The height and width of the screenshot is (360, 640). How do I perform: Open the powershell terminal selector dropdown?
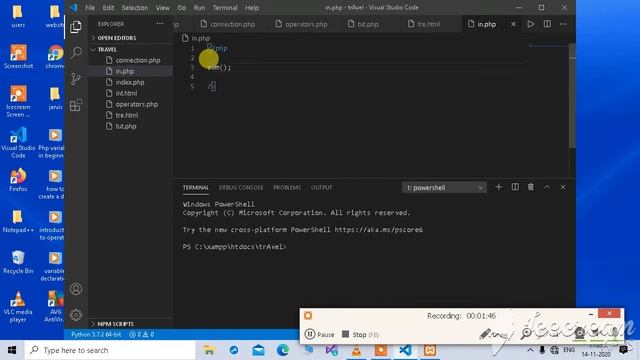[x=444, y=187]
